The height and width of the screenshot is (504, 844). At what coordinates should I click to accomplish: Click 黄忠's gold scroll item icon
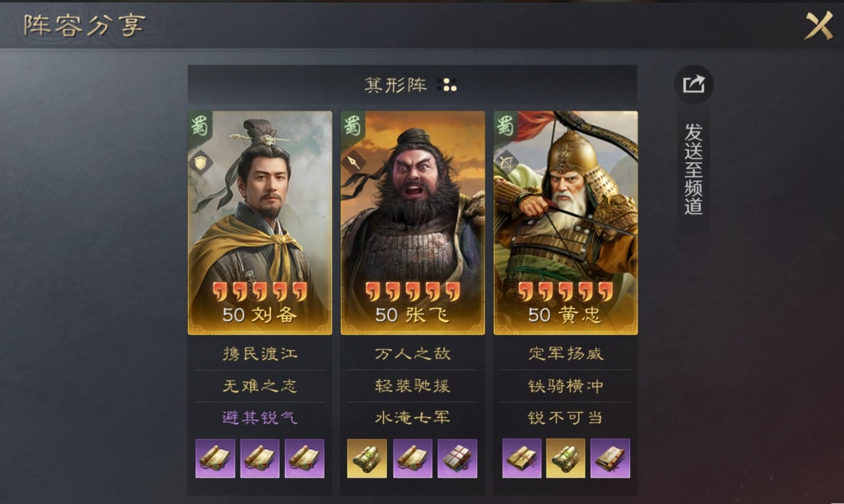point(566,458)
